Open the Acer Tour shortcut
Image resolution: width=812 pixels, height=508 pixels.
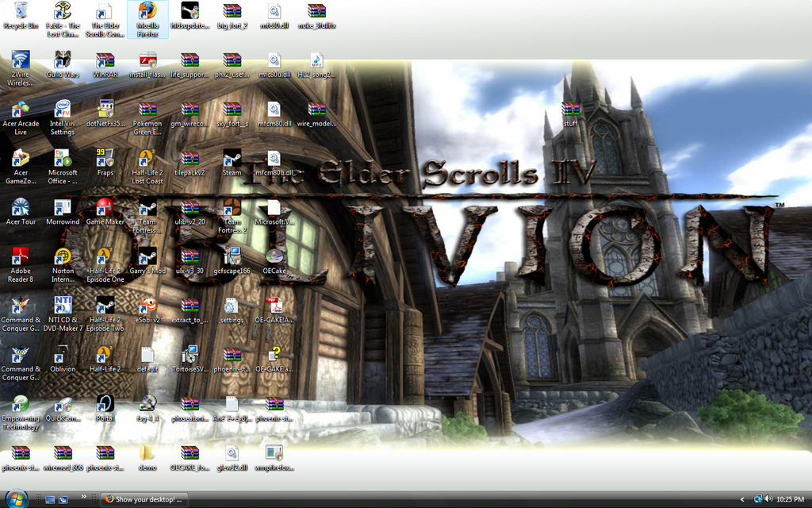(21, 212)
